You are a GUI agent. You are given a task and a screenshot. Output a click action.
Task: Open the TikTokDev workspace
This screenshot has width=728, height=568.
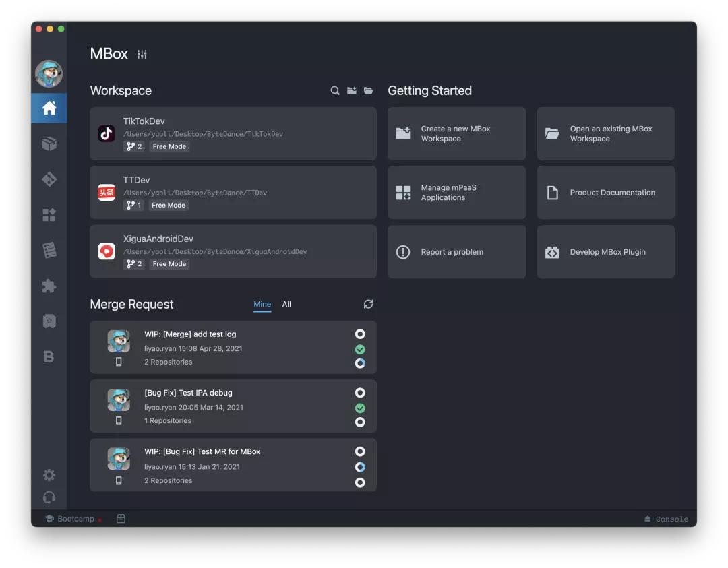pos(233,133)
